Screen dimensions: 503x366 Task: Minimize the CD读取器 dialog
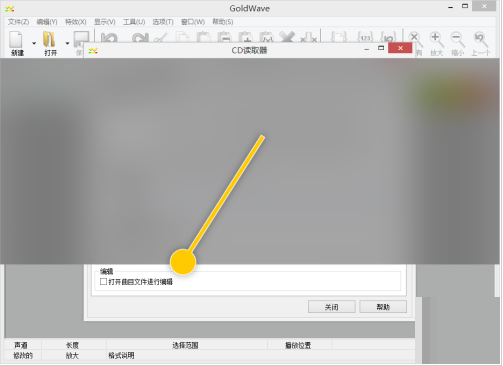point(367,49)
